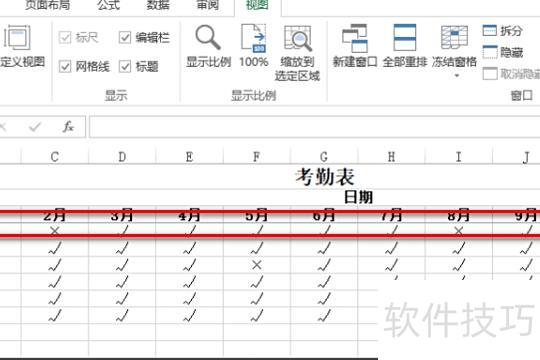Click the 考勤表 title cell

(x=325, y=177)
